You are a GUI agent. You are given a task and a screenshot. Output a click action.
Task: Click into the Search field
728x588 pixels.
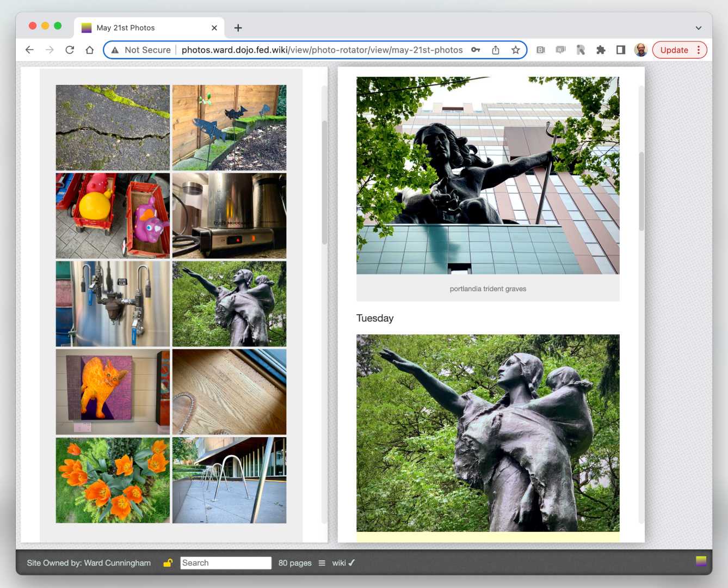tap(225, 563)
